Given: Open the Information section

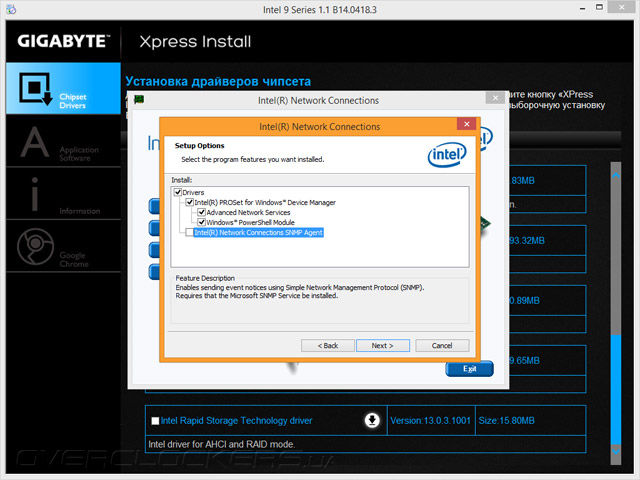Looking at the screenshot, I should pyautogui.click(x=63, y=193).
